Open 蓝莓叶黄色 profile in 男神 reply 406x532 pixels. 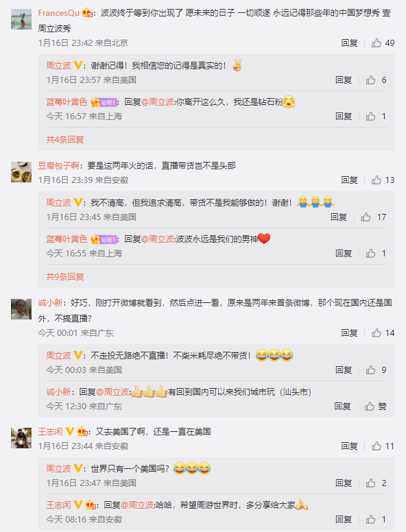pos(67,239)
